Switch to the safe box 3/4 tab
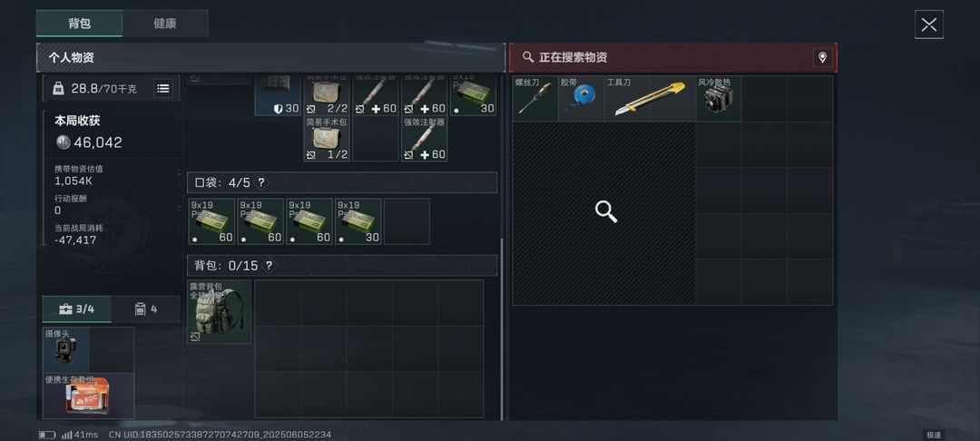This screenshot has height=441, width=980. pyautogui.click(x=77, y=309)
